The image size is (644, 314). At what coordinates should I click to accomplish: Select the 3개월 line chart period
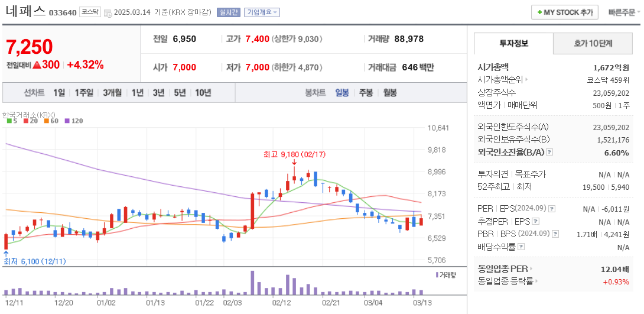pos(112,93)
